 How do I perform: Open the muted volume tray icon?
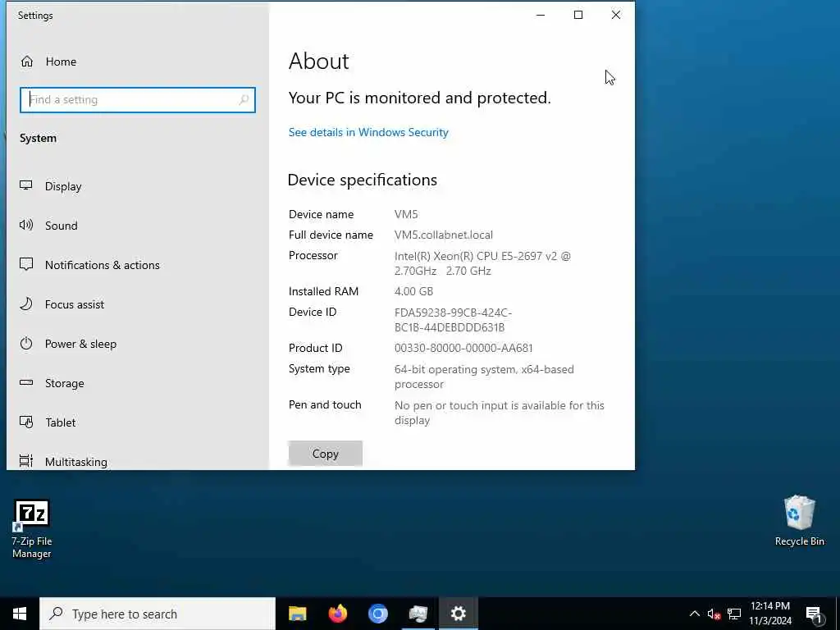[714, 614]
